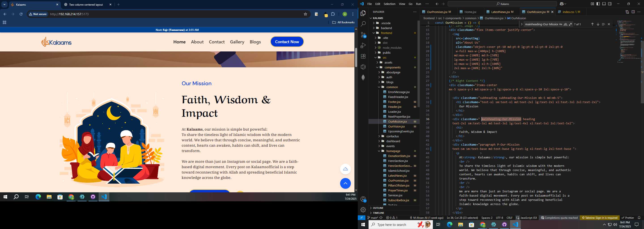Screen dimensions: 644x229
Task: Click Customize Layout icon in VS Code title bar
Action: [592, 4]
